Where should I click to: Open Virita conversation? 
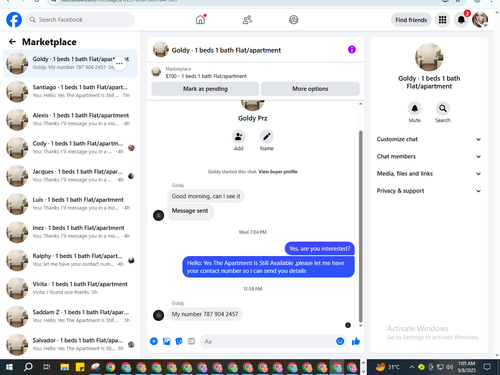pos(70,288)
